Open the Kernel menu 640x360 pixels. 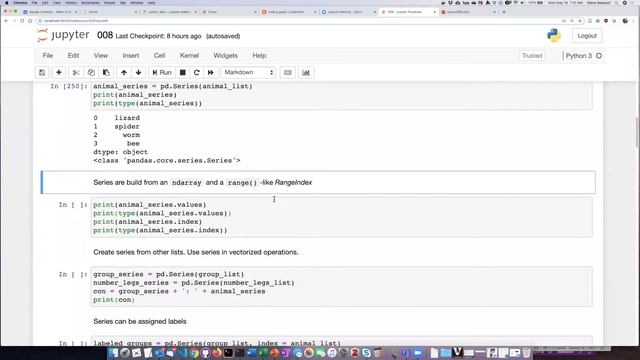pyautogui.click(x=189, y=56)
